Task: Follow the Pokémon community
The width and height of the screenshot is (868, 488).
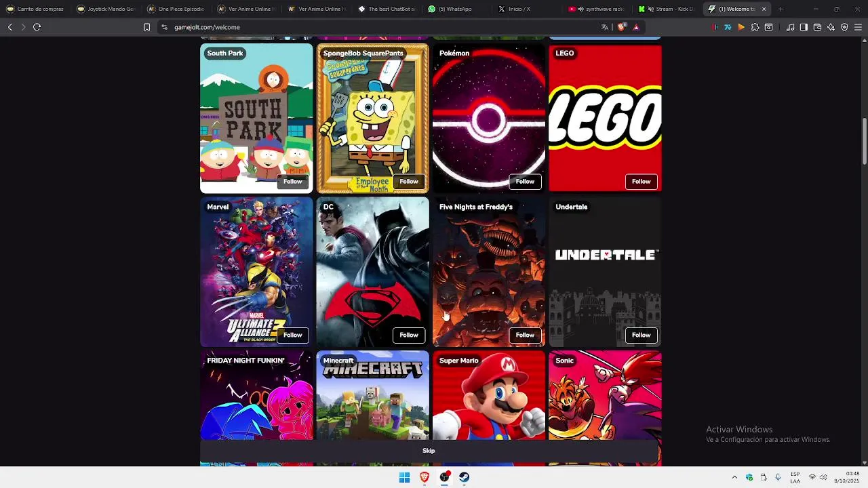Action: coord(525,182)
